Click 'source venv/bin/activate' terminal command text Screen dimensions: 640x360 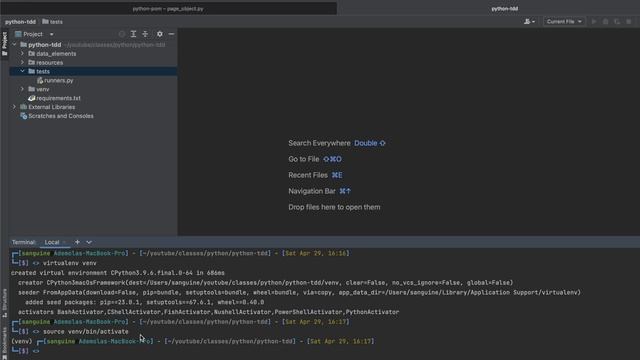click(86, 331)
